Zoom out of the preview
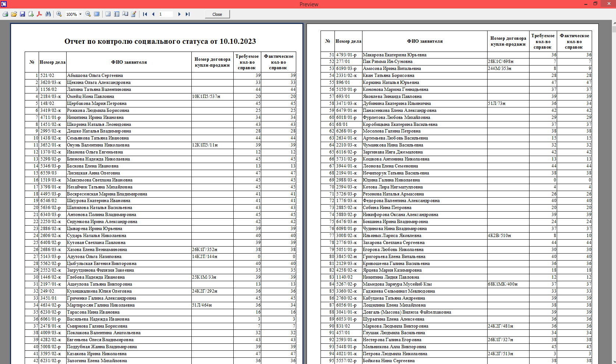Image resolution: width=616 pixels, height=364 pixels. point(88,14)
